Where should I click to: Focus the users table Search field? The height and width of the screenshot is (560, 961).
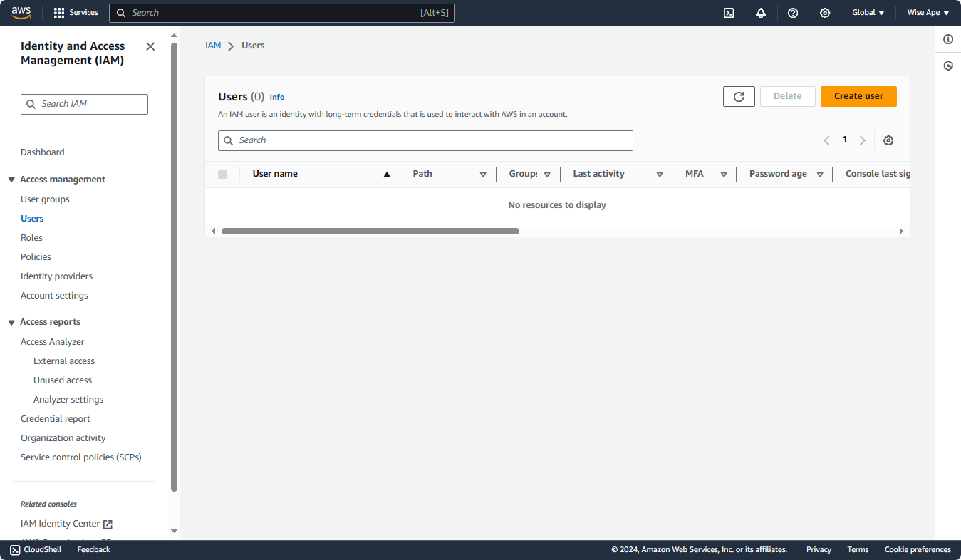pos(425,140)
